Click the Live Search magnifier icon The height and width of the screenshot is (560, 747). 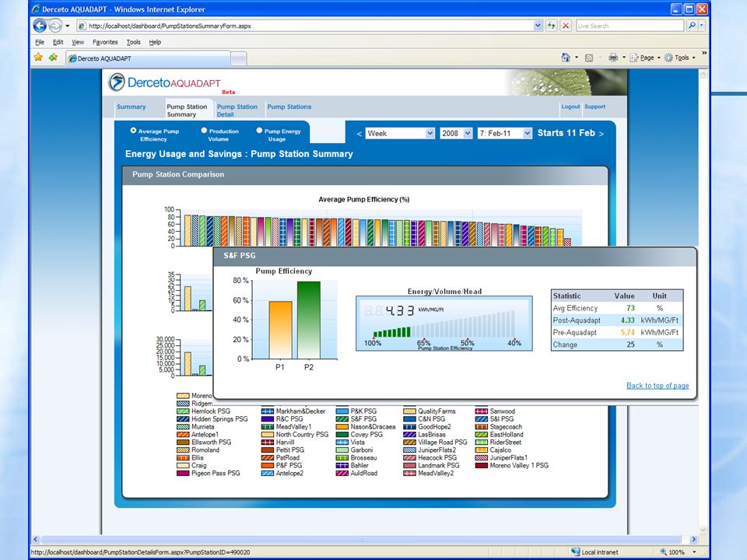pyautogui.click(x=692, y=26)
